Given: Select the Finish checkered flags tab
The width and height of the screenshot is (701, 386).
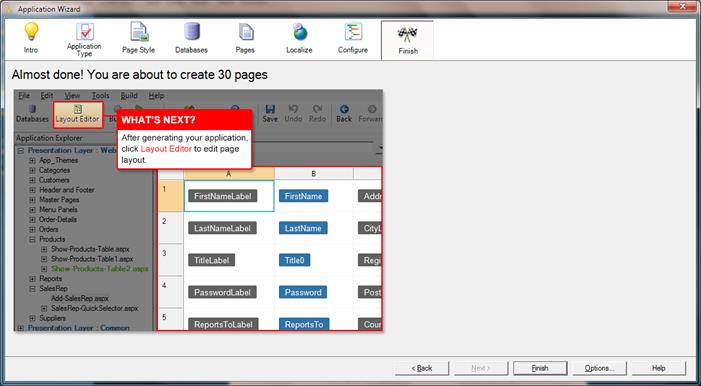Looking at the screenshot, I should tap(407, 40).
